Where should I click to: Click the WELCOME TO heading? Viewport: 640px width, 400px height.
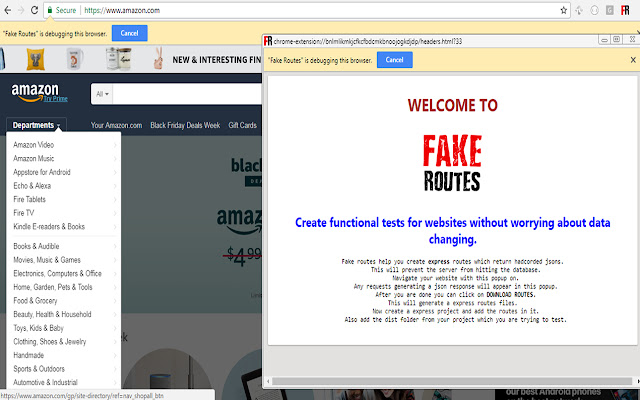click(x=453, y=105)
